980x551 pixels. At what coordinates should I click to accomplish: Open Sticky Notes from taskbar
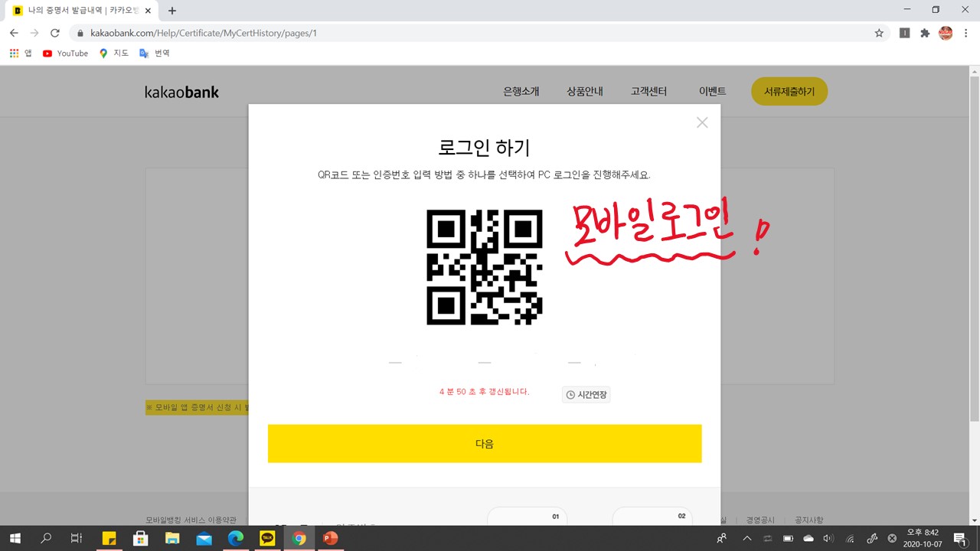109,539
